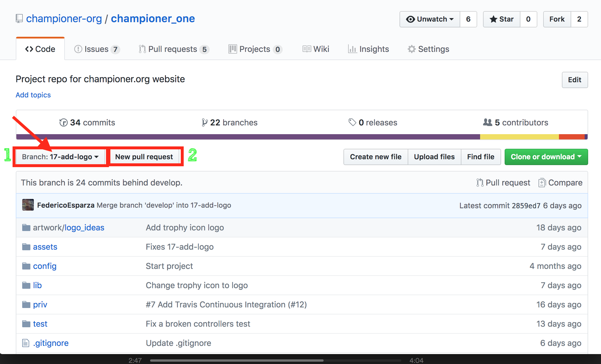This screenshot has width=601, height=364.
Task: Open FedericoEsparza author link
Action: click(66, 205)
